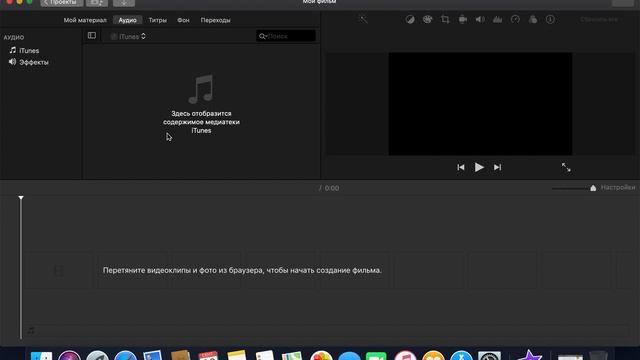This screenshot has height=360, width=640.
Task: Switch to the Аудио tab
Action: pyautogui.click(x=127, y=20)
